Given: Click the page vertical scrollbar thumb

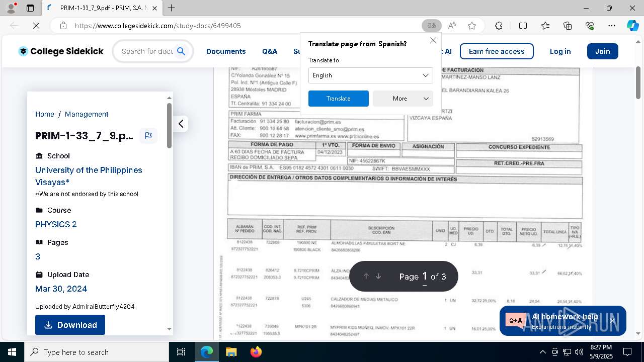Looking at the screenshot, I should click(x=638, y=82).
